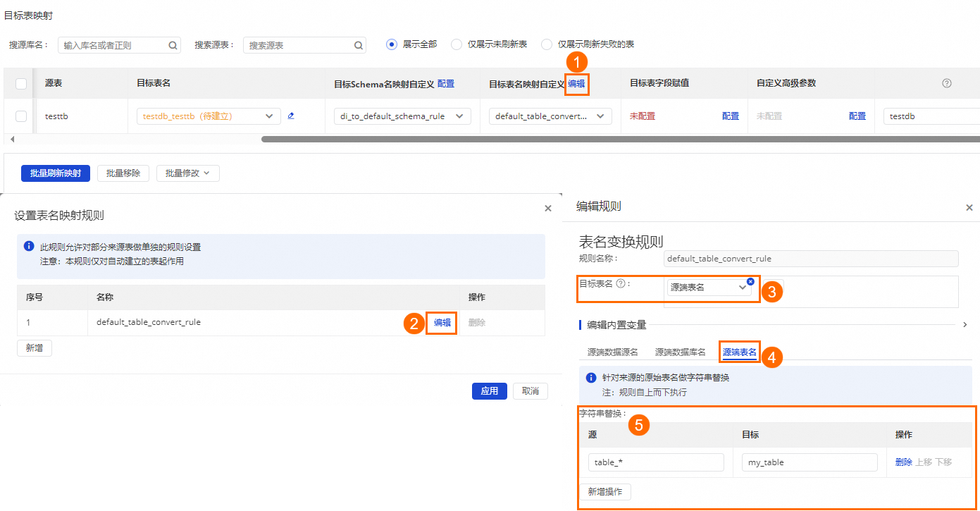Click the testdb input in the testtb row
Viewport: 980px width, 511px height.
931,116
